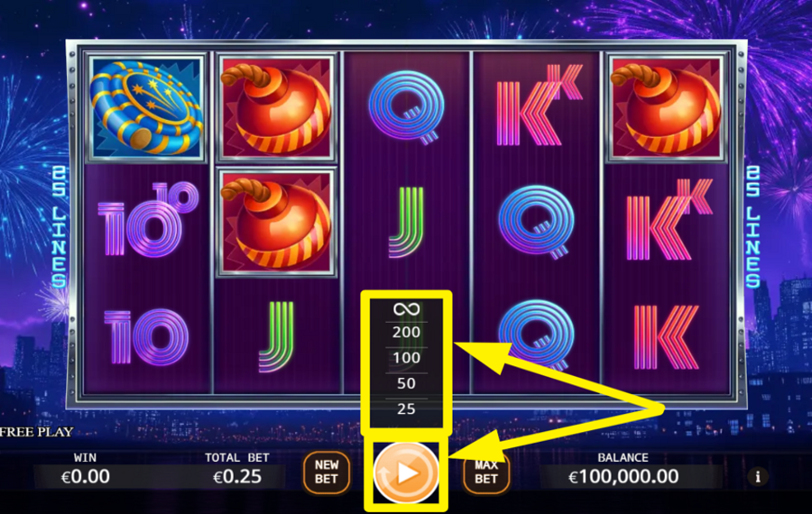The height and width of the screenshot is (514, 812).
Task: Click the NEW BET button
Action: click(x=327, y=473)
